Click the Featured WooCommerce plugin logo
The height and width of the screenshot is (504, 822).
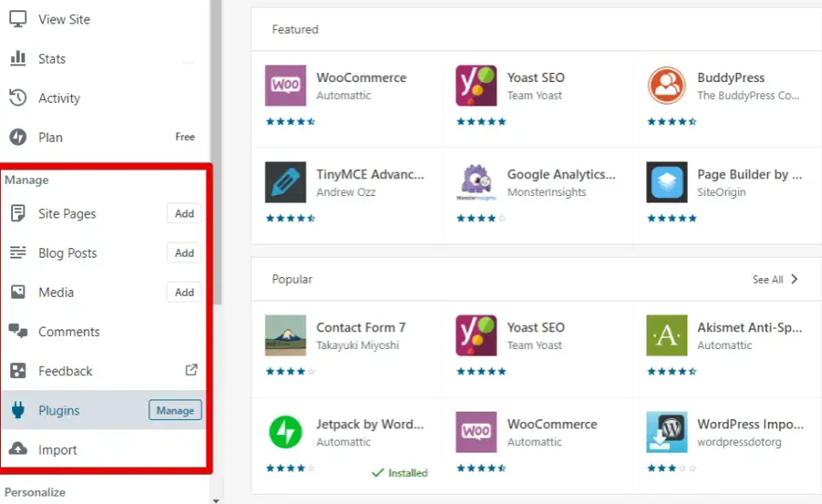pyautogui.click(x=285, y=85)
